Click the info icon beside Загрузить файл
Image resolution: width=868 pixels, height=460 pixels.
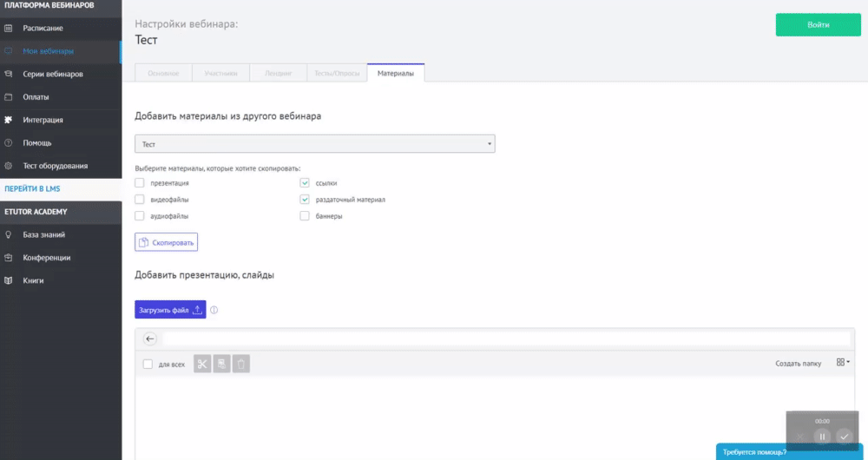[214, 310]
